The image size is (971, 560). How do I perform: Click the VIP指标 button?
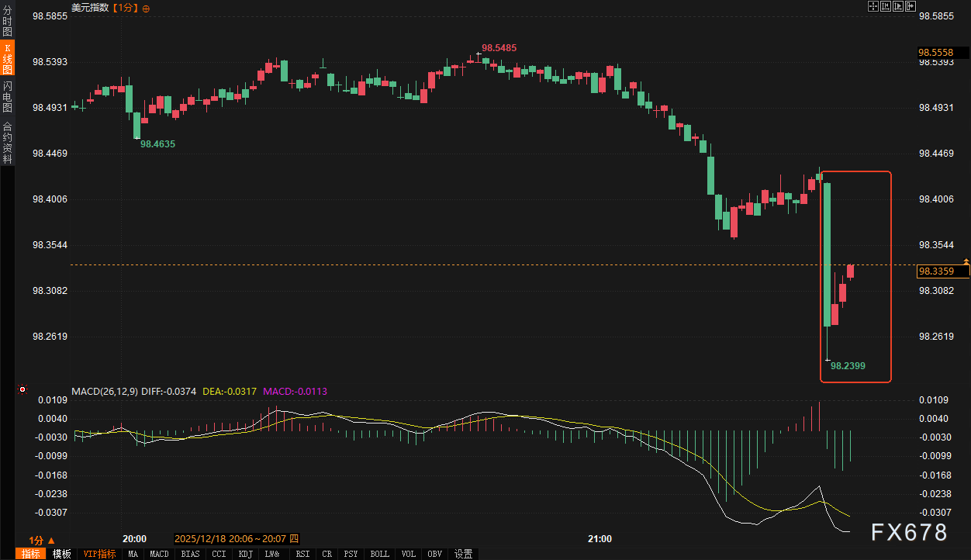[x=100, y=554]
